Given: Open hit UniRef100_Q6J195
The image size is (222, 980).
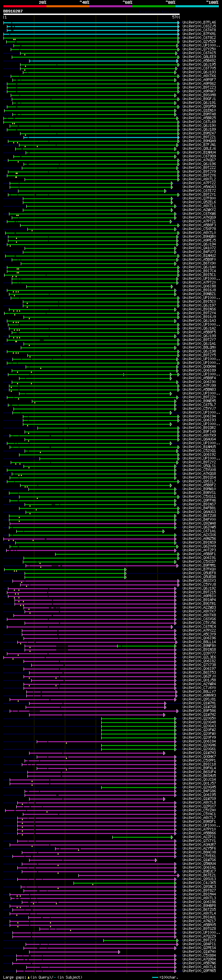Looking at the screenshot, I should click(x=199, y=65).
